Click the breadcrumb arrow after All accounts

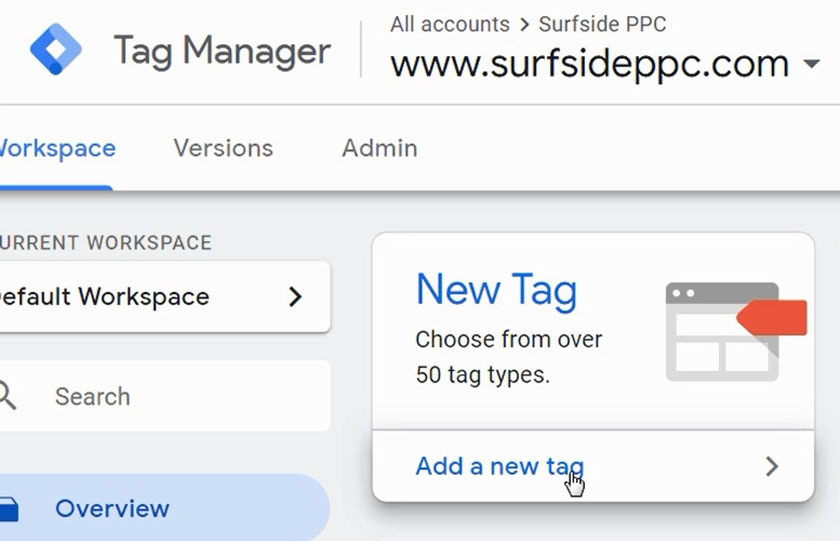pyautogui.click(x=527, y=24)
